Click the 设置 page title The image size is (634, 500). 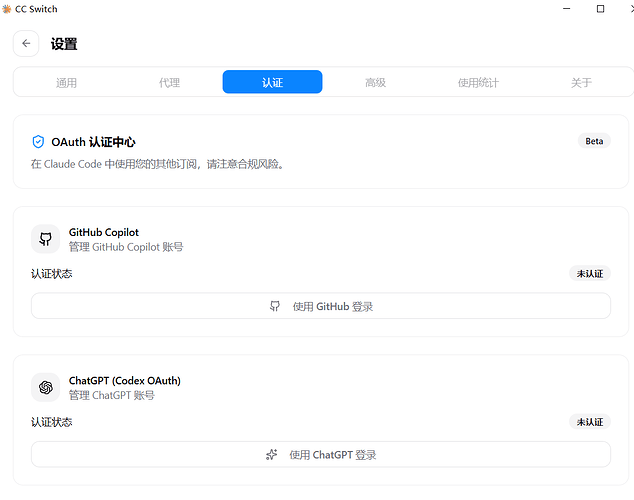coord(64,44)
